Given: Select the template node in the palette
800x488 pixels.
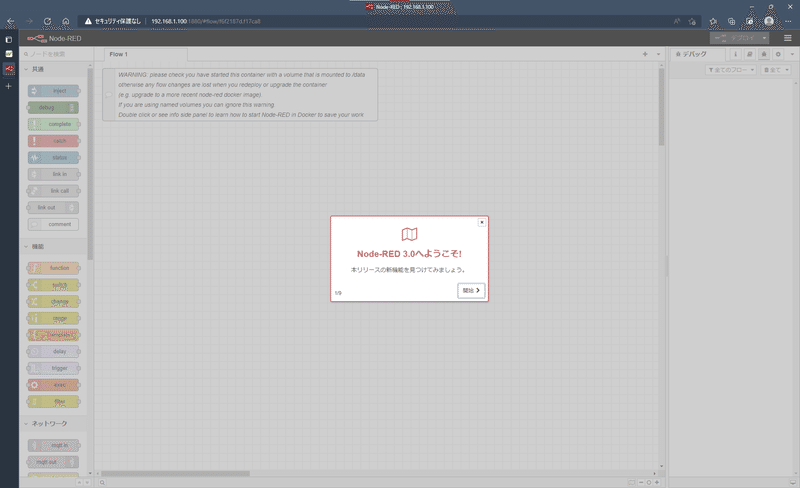Looking at the screenshot, I should click(x=54, y=335).
